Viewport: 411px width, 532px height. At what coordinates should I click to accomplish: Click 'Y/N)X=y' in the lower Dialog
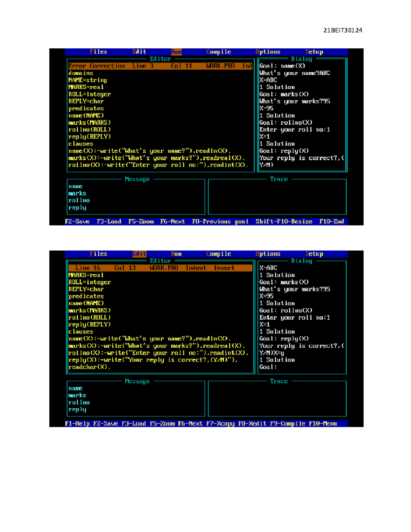[x=272, y=353]
